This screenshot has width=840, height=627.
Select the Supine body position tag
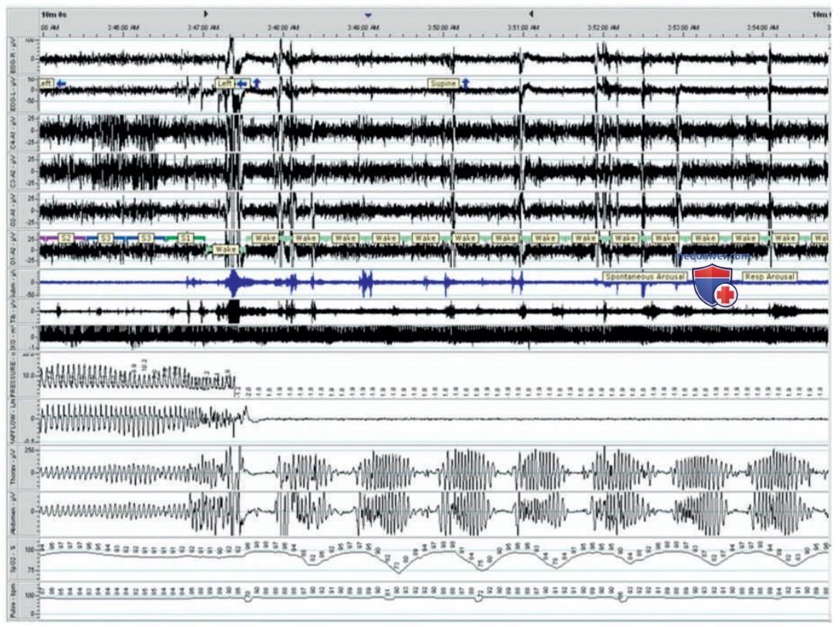point(443,83)
